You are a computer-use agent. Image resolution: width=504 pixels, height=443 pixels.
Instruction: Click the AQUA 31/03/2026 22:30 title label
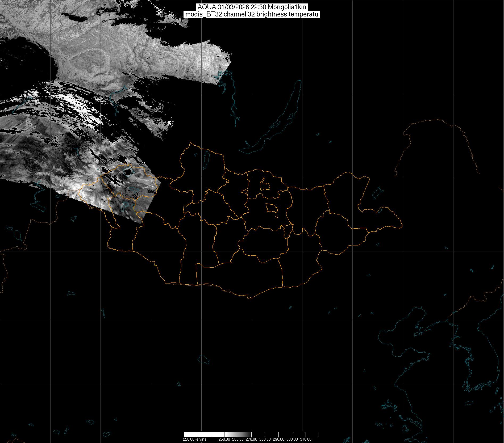click(252, 7)
